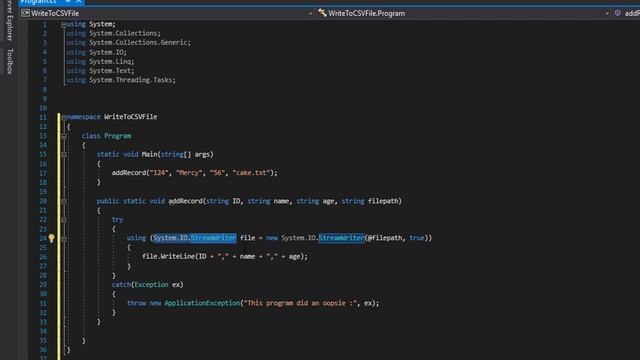Click the class name Program on line 13
Image resolution: width=640 pixels, height=360 pixels.
(118, 136)
